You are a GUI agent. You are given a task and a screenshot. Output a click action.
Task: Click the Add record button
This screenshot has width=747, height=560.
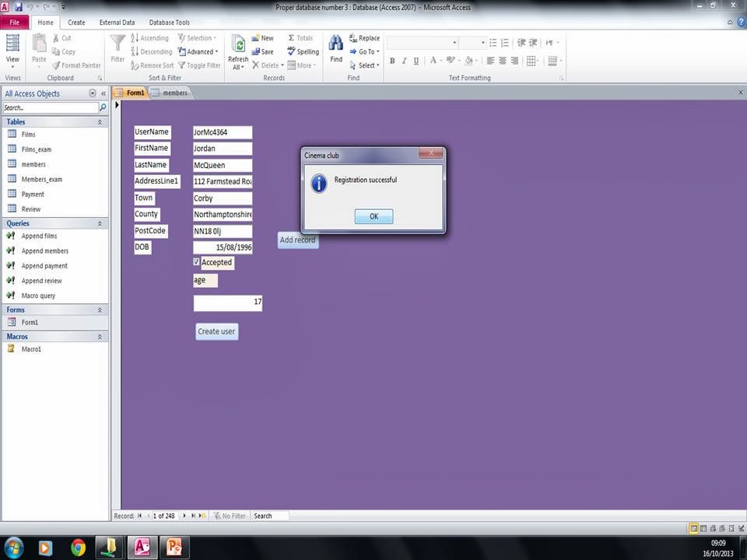[298, 240]
